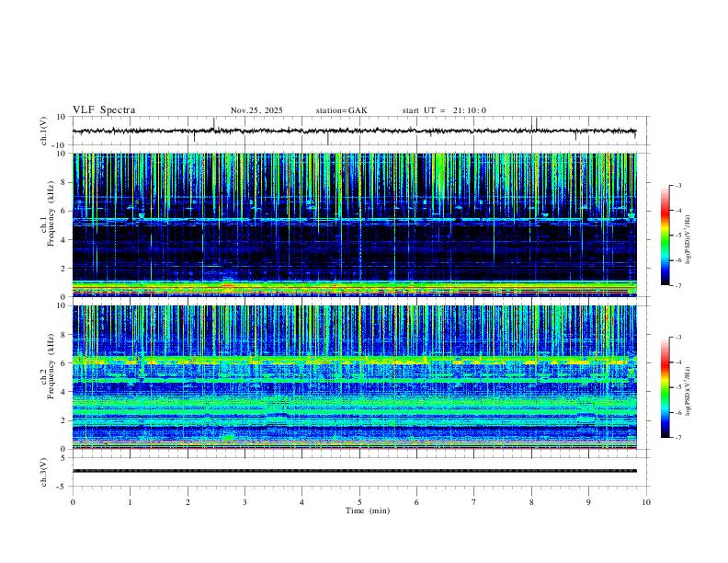
Task: Click the 'ch.1(V)' waveform axis label
Action: pyautogui.click(x=44, y=131)
